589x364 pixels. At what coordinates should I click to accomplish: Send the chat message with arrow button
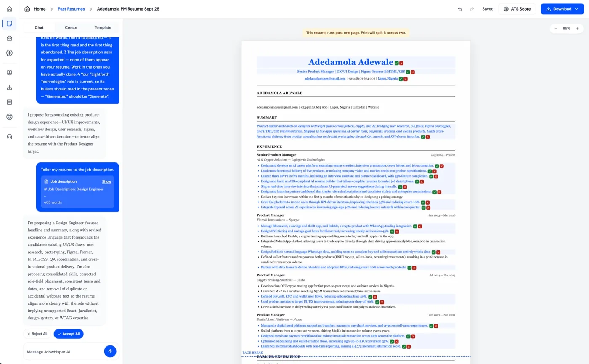pyautogui.click(x=110, y=351)
